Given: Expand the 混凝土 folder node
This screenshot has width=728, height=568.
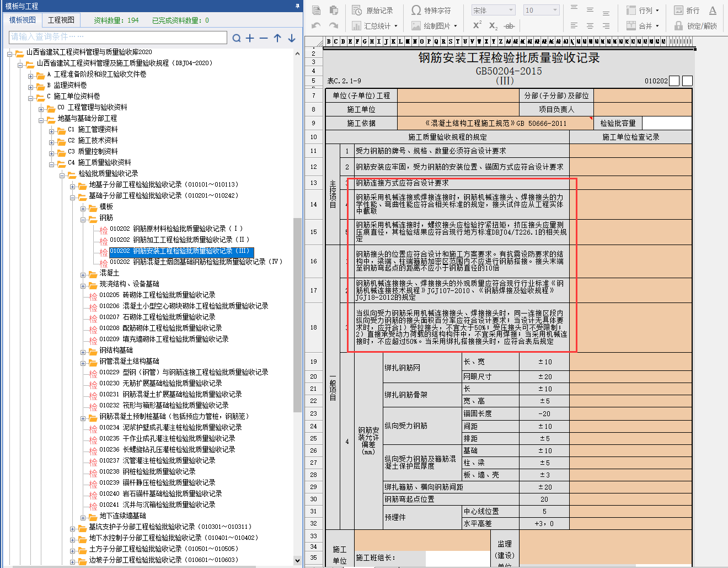Looking at the screenshot, I should pos(83,275).
